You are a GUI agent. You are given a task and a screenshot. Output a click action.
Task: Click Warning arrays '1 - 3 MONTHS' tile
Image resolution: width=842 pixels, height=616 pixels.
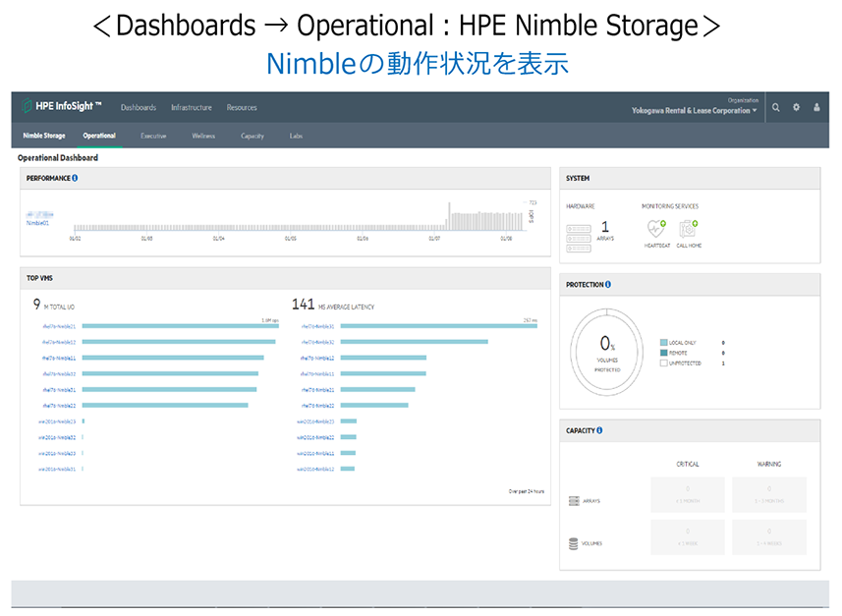point(769,494)
